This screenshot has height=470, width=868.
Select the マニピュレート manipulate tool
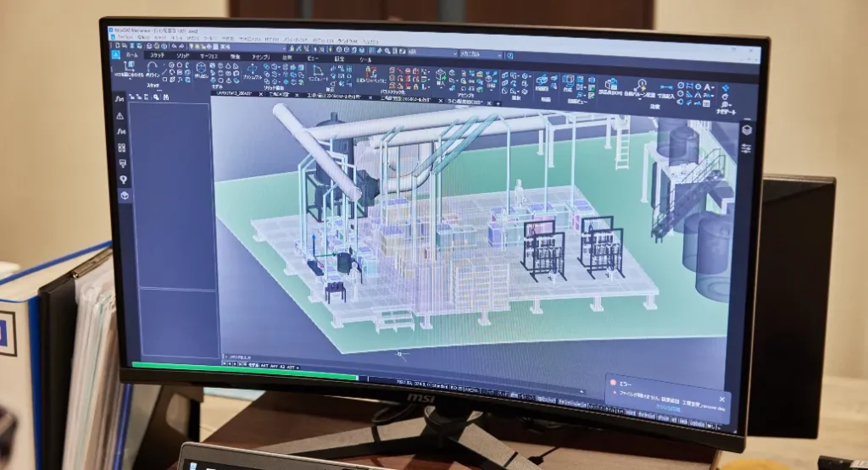coord(319,73)
